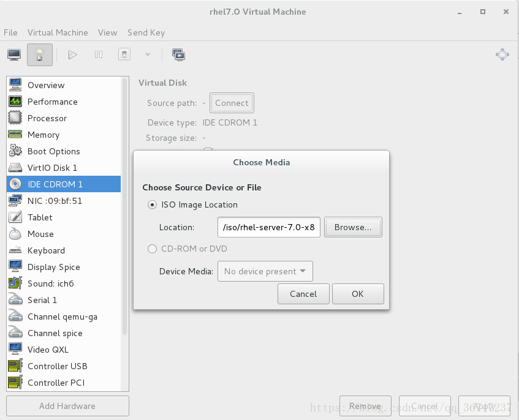The width and height of the screenshot is (519, 420).
Task: Open the Virtual Machine menu
Action: (x=58, y=32)
